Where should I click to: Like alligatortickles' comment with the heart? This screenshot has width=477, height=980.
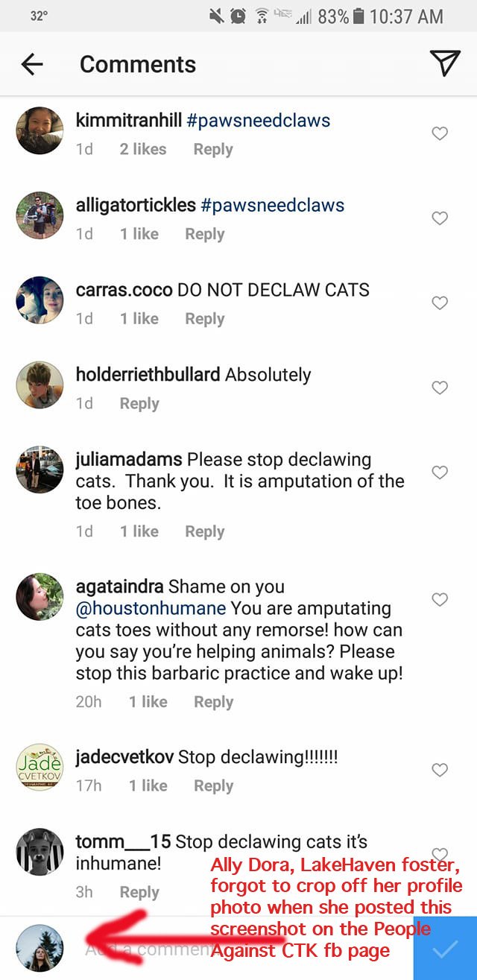point(440,218)
